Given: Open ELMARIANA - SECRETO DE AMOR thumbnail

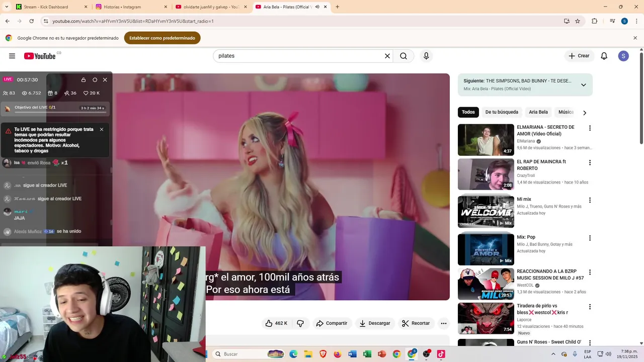Looking at the screenshot, I should pyautogui.click(x=486, y=140).
